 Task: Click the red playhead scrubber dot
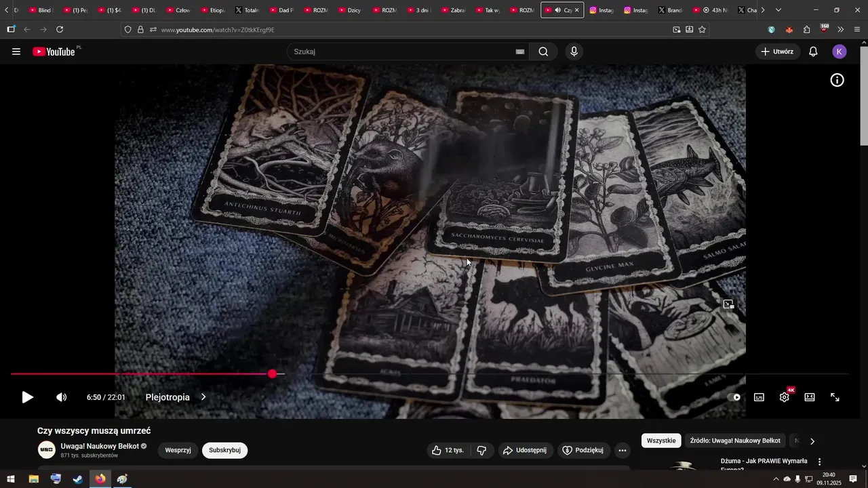tap(272, 374)
